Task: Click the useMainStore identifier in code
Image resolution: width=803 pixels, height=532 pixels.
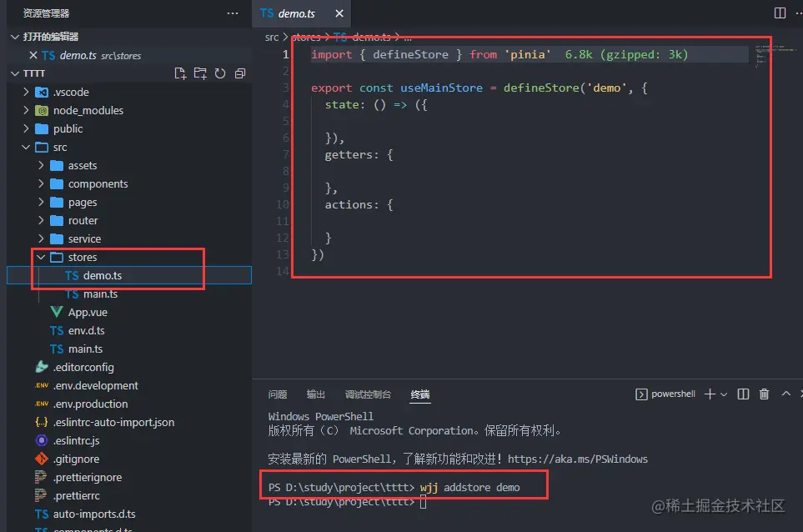Action: coord(441,88)
